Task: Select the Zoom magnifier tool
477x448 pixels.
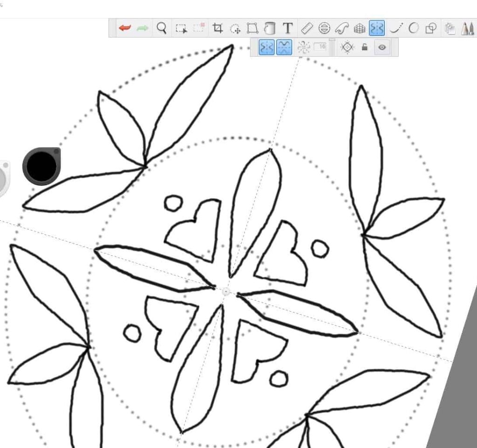Action: tap(162, 28)
